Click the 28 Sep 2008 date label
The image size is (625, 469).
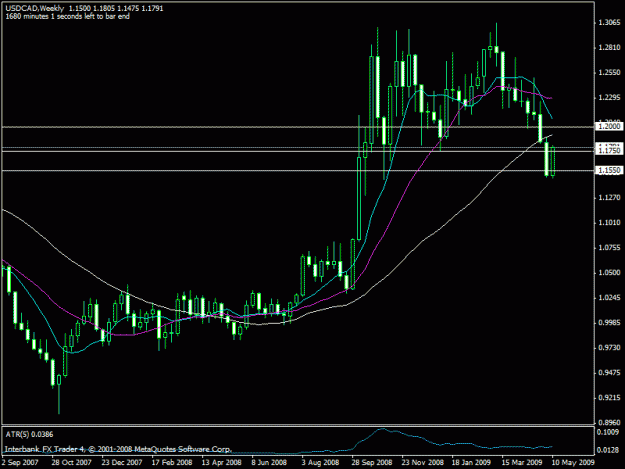371,463
